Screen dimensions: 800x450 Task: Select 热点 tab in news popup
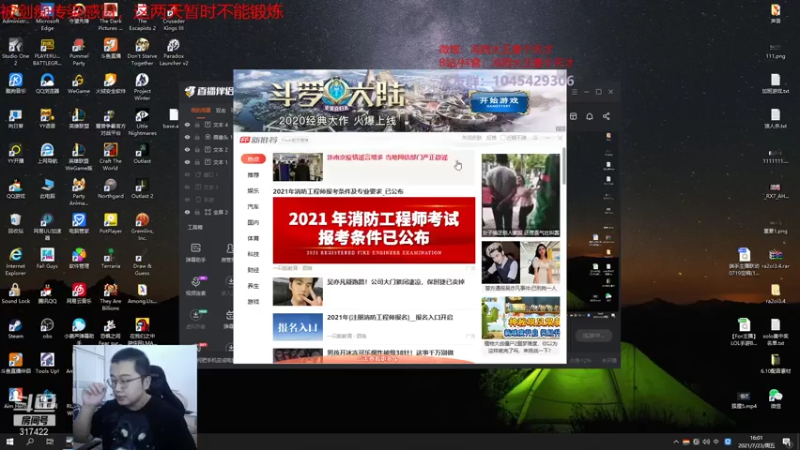point(253,159)
